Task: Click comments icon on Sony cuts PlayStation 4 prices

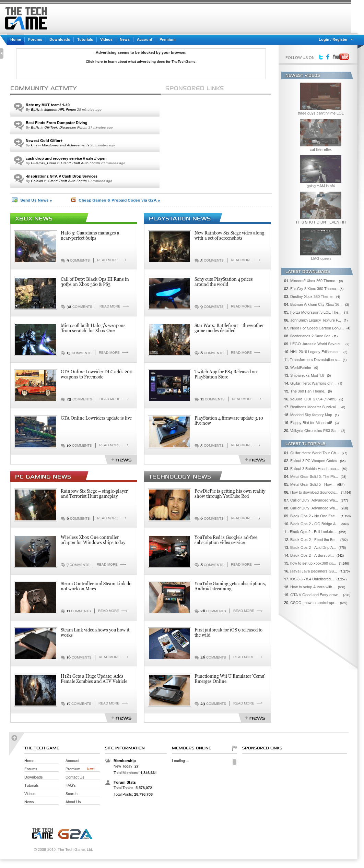Action: (197, 307)
